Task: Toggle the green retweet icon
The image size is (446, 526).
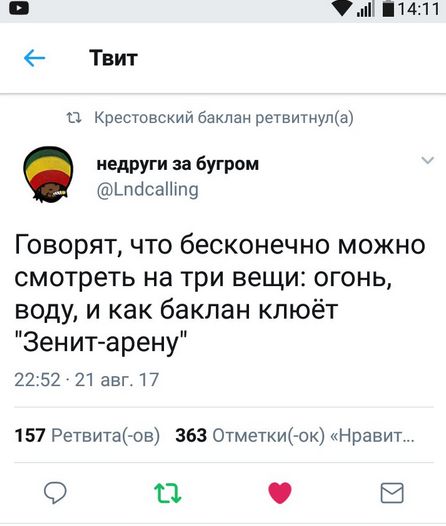Action: tap(168, 493)
